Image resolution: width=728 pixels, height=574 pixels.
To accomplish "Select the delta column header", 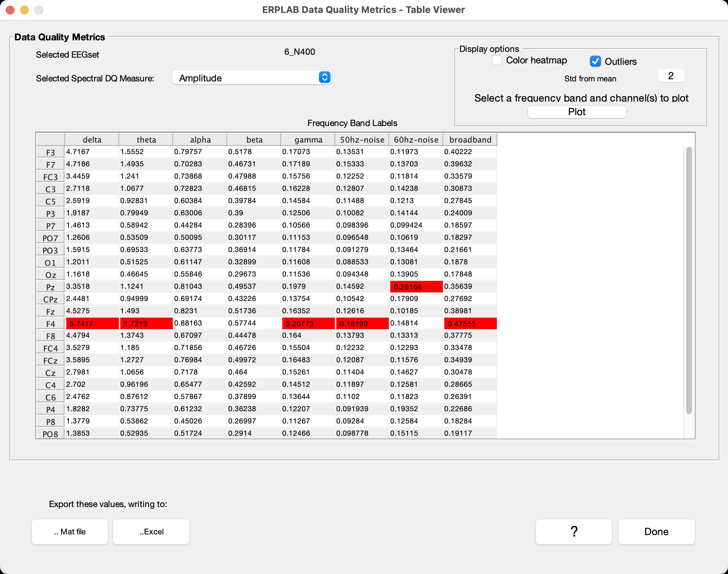I will (92, 140).
